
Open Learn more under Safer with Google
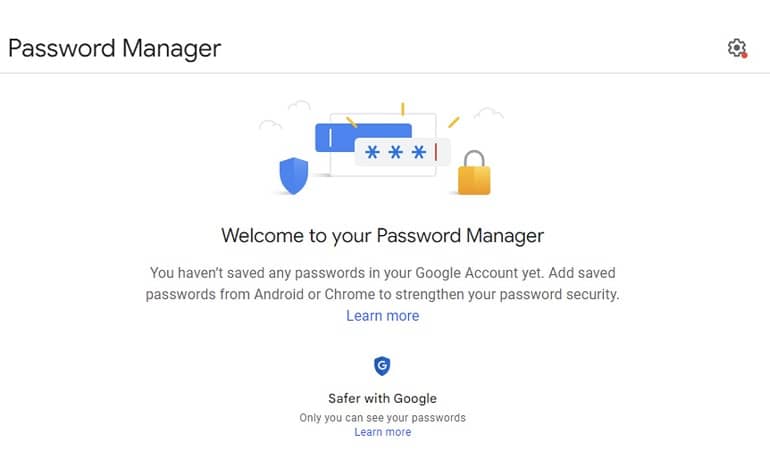click(x=382, y=432)
